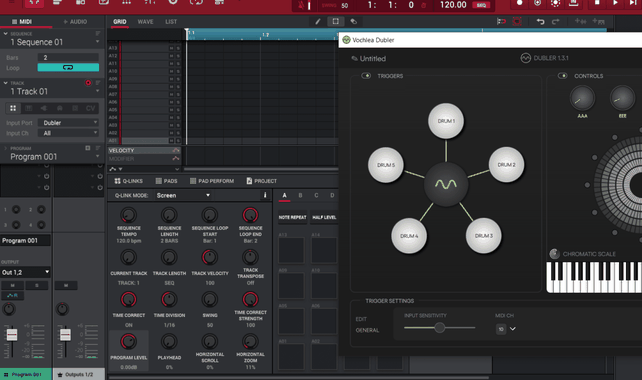Mute the Program 001 mixer channel

(x=13, y=285)
